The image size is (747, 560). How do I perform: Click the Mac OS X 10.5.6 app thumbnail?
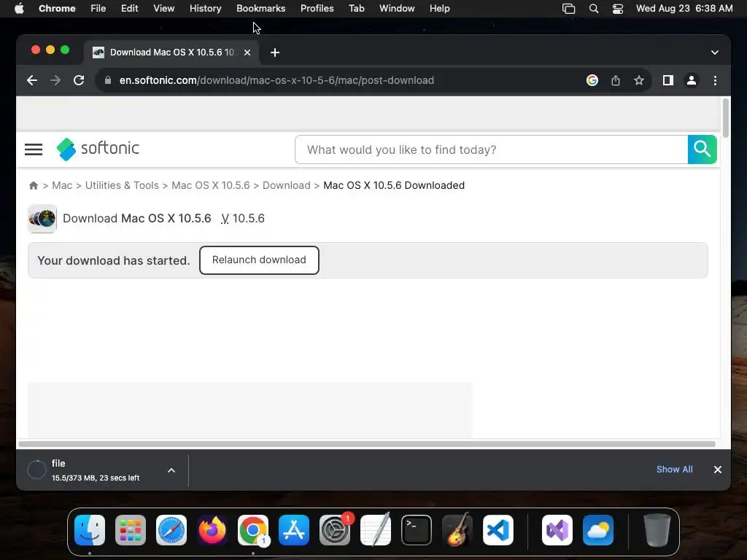click(x=42, y=219)
